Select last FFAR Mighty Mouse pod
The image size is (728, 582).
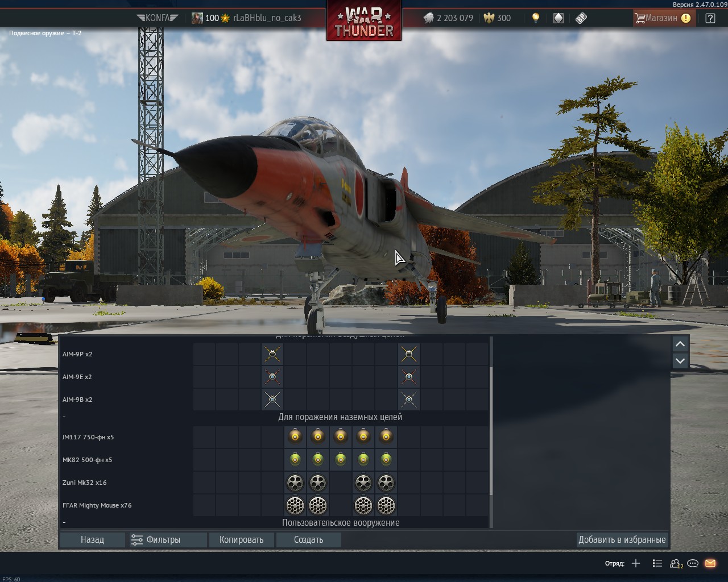click(386, 505)
